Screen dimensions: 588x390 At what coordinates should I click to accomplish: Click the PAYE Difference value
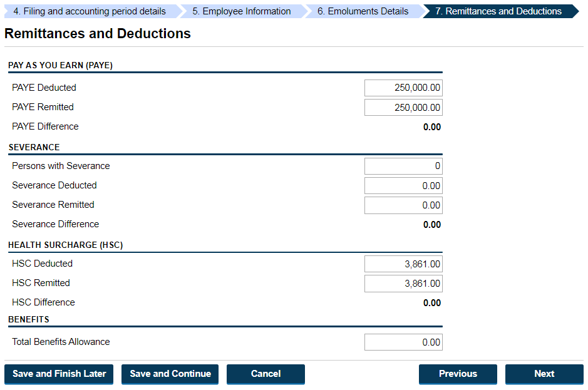431,127
